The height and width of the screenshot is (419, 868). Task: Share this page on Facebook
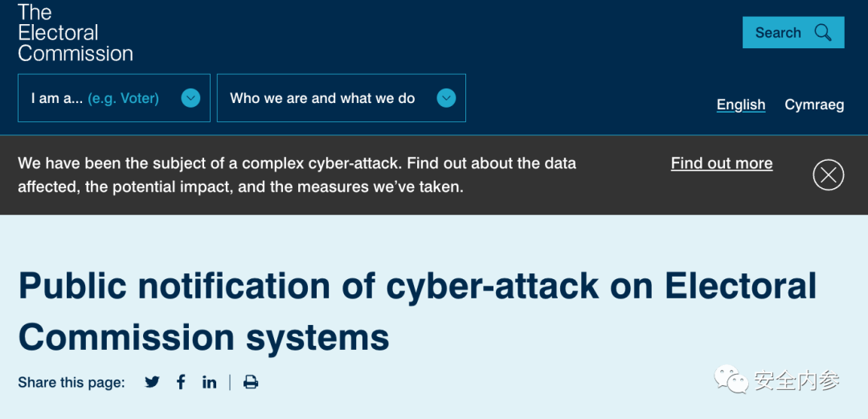coord(181,382)
